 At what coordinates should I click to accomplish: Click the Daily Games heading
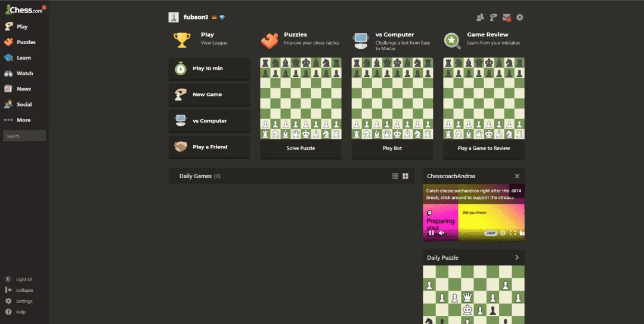click(196, 176)
